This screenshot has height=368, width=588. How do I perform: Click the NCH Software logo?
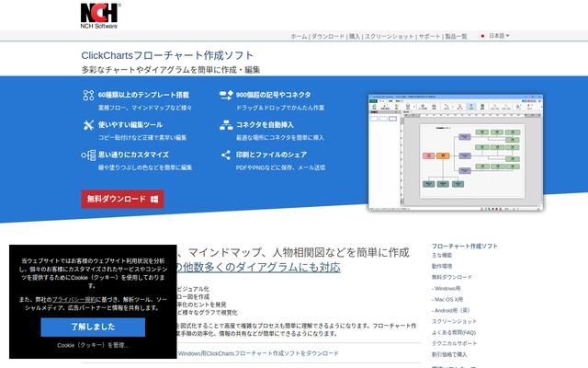(x=100, y=16)
